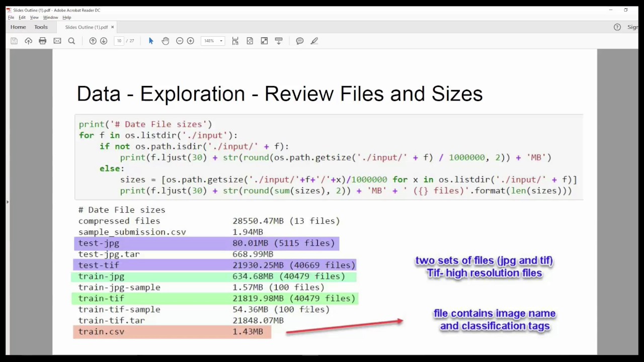This screenshot has width=644, height=362.
Task: Open the File menu
Action: [x=11, y=18]
